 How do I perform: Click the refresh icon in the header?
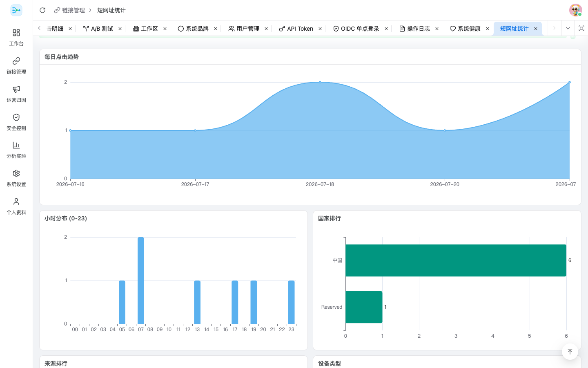coord(42,10)
